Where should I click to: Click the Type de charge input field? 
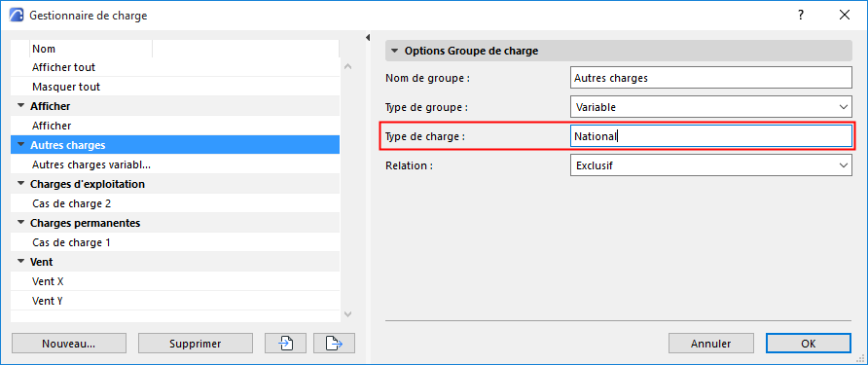click(710, 135)
